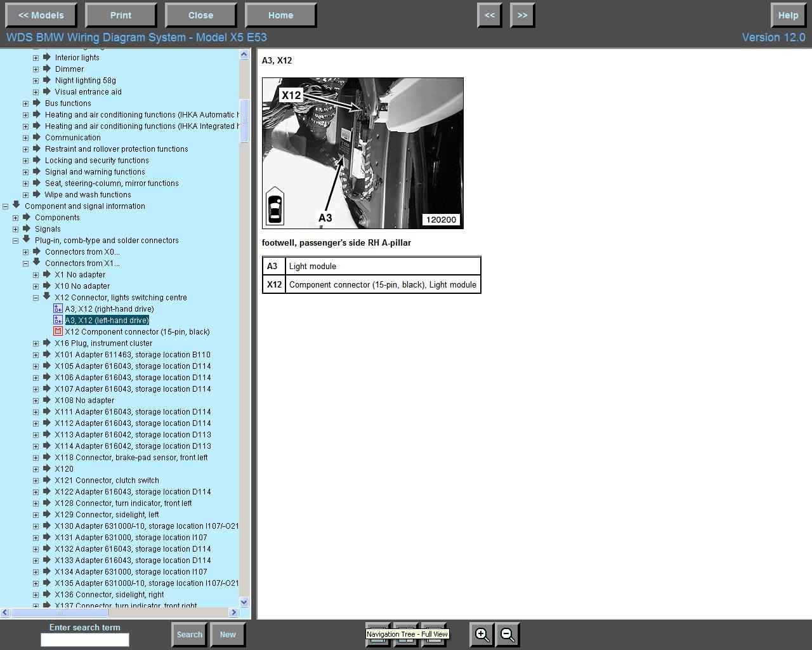This screenshot has height=650, width=812.
Task: Collapse the X12 Connector, lights switching centre node
Action: point(36,298)
